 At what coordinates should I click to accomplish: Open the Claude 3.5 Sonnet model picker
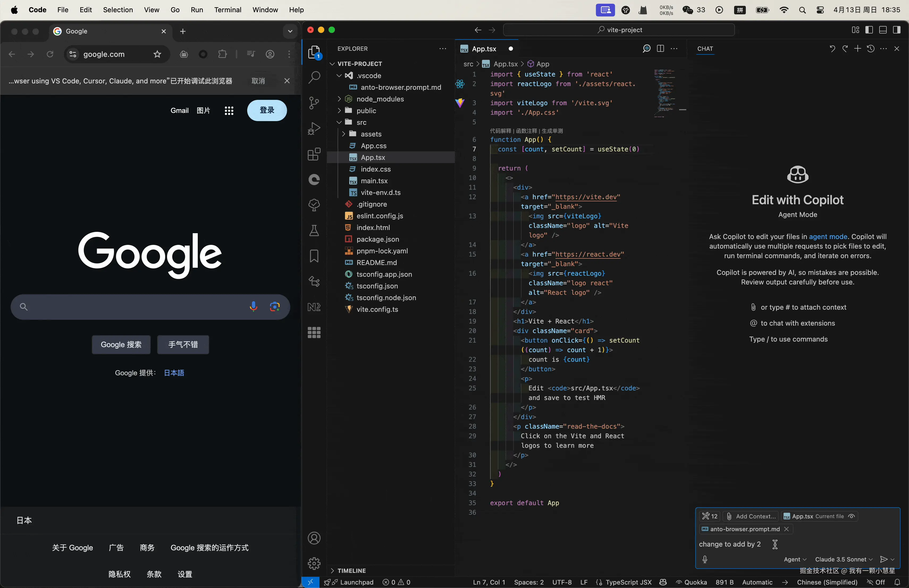[844, 559]
